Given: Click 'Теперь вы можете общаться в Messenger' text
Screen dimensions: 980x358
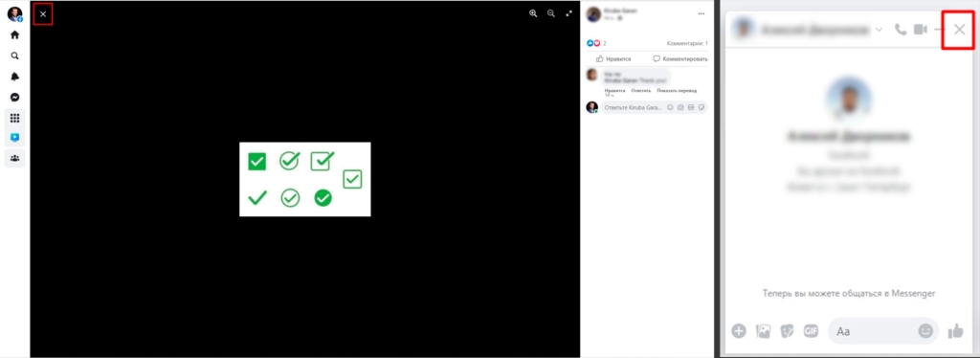Looking at the screenshot, I should tap(849, 293).
